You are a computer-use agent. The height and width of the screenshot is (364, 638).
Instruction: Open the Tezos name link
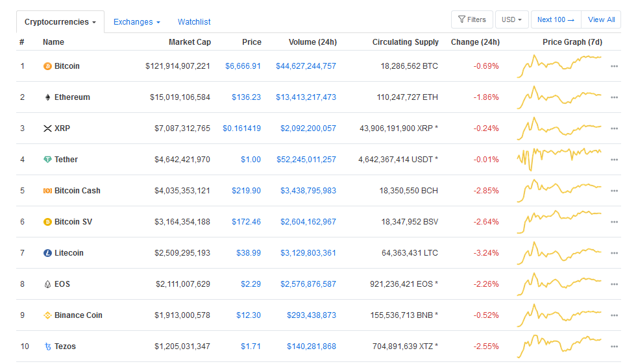point(65,346)
